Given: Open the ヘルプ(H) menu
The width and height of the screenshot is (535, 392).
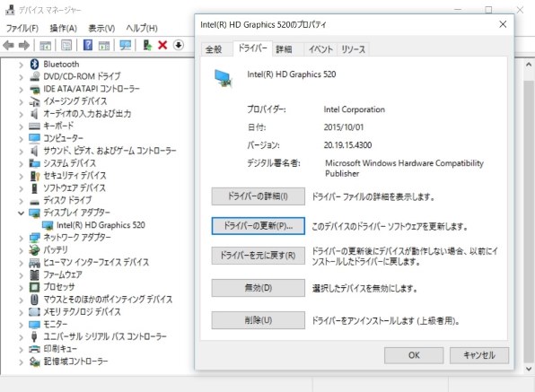Looking at the screenshot, I should [x=142, y=28].
